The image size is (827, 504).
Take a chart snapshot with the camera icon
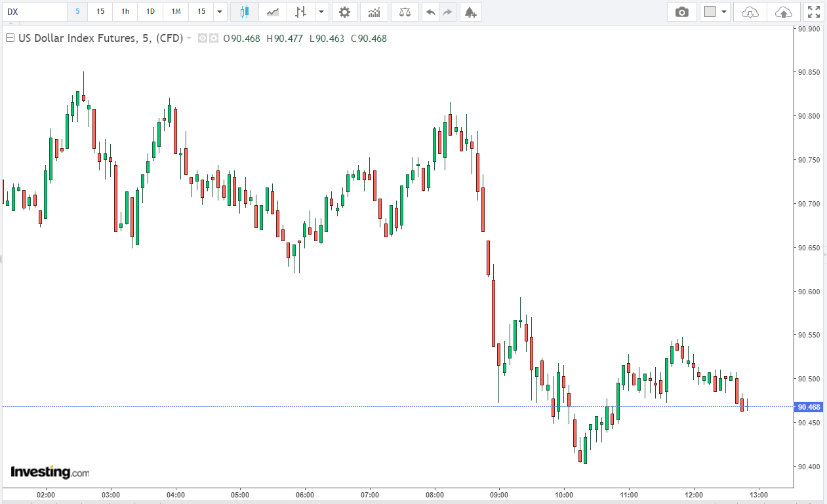pos(682,12)
